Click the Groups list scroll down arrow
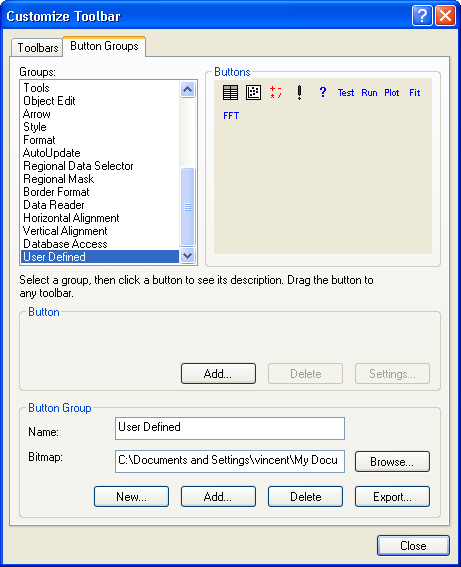The image size is (461, 567). click(x=187, y=256)
